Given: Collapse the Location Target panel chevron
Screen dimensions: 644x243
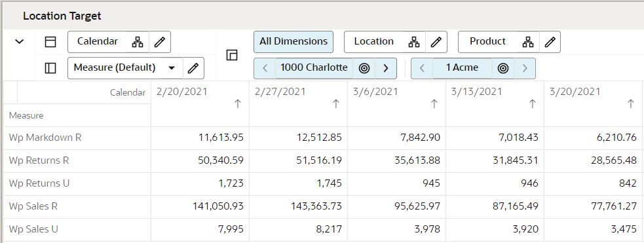Looking at the screenshot, I should point(19,41).
